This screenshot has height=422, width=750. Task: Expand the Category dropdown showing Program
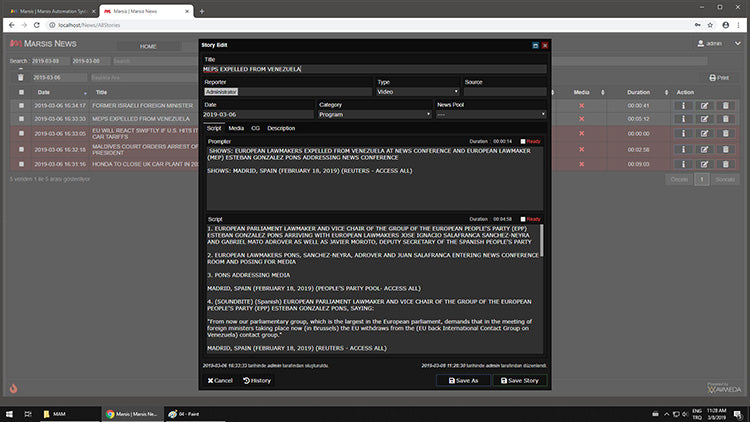click(x=374, y=114)
